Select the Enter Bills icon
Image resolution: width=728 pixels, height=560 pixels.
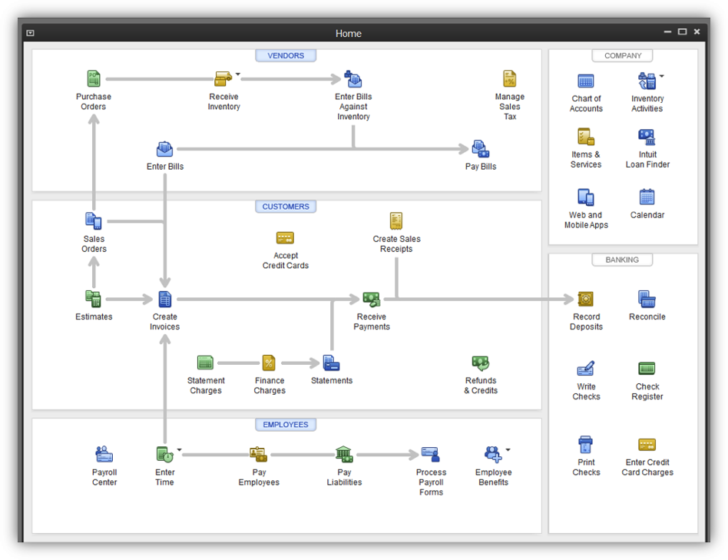[x=164, y=149]
